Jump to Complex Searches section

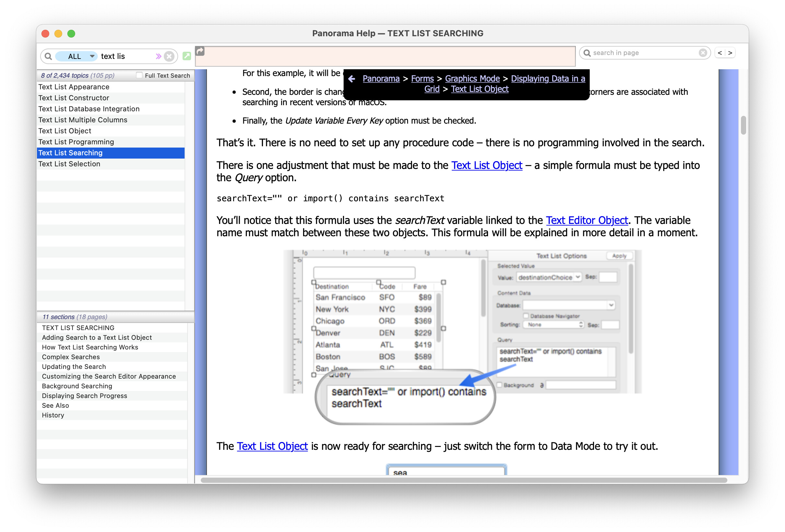[112, 357]
